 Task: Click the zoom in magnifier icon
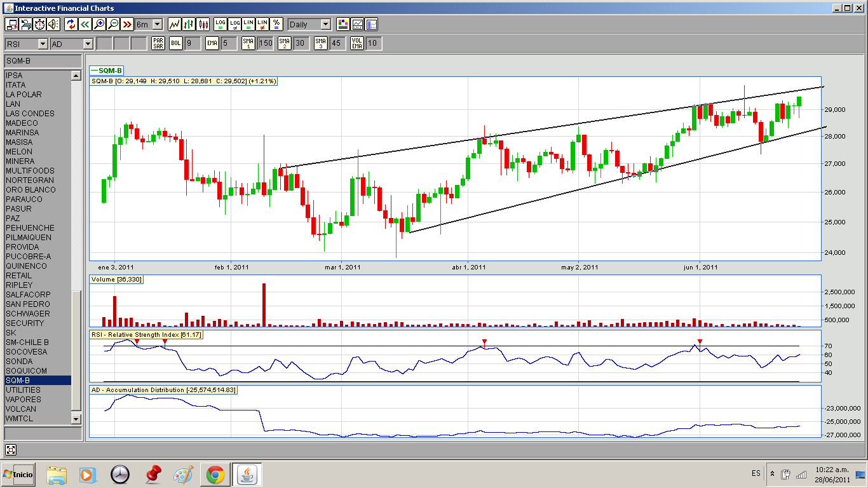tap(99, 24)
